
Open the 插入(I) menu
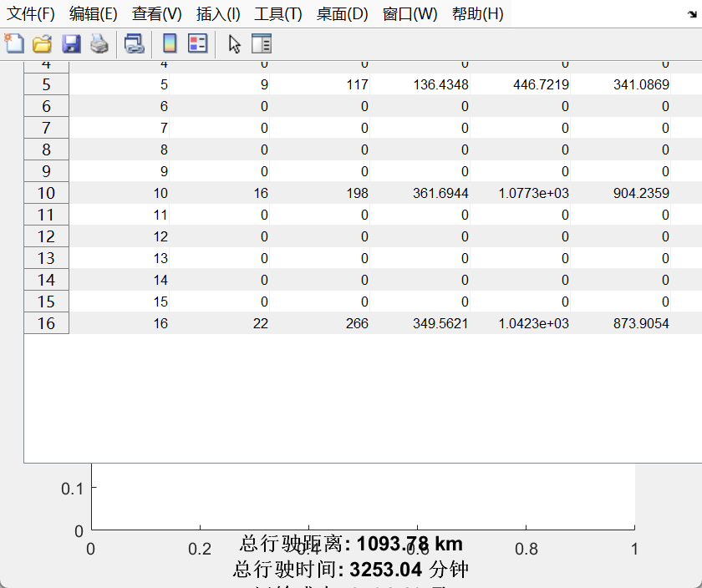(218, 14)
